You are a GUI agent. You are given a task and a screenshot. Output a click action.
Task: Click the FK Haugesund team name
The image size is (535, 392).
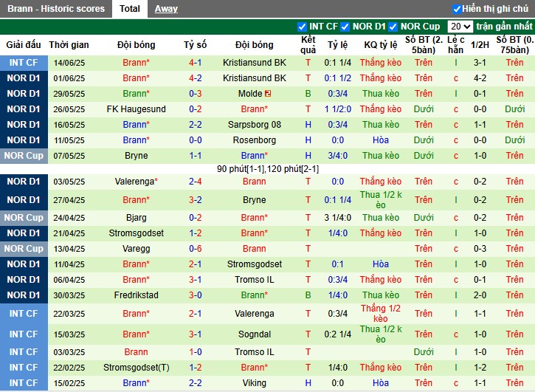pyautogui.click(x=136, y=109)
